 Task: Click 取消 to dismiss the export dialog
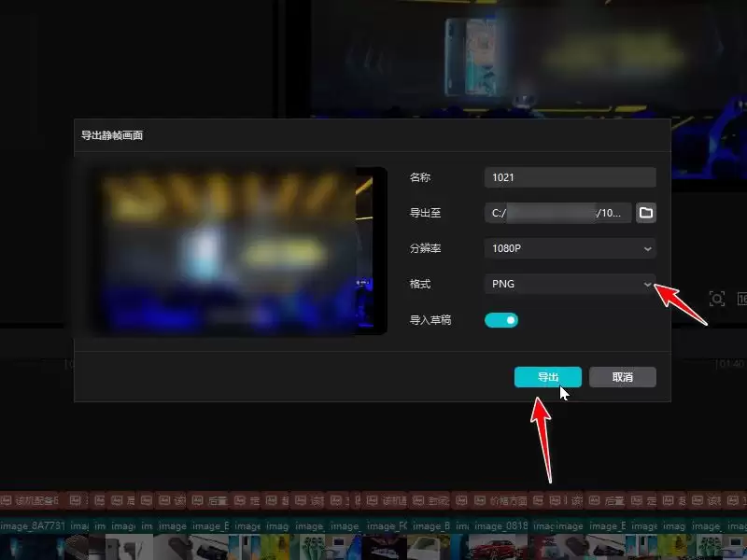(x=622, y=377)
